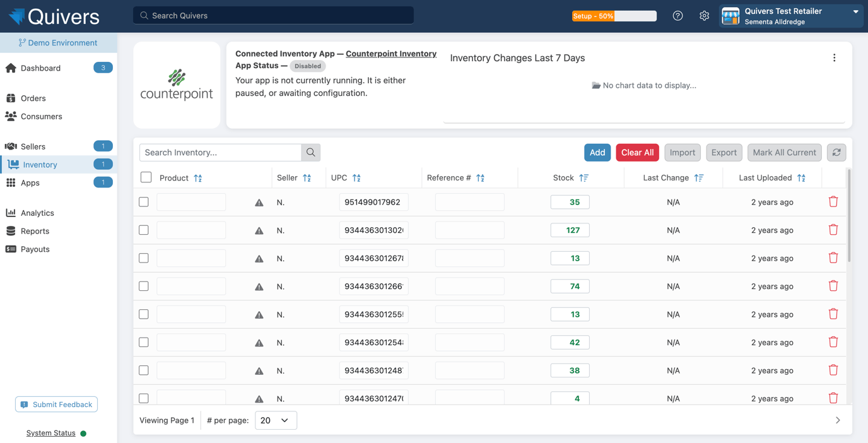Screen dimensions: 868x443
Task: Navigate to Orders in the sidebar
Action: coord(33,98)
